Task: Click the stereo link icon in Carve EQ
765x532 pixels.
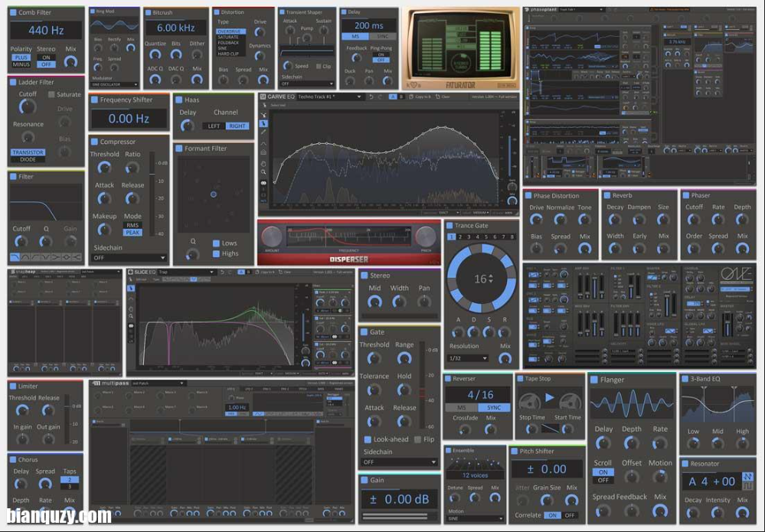Action: [x=263, y=183]
